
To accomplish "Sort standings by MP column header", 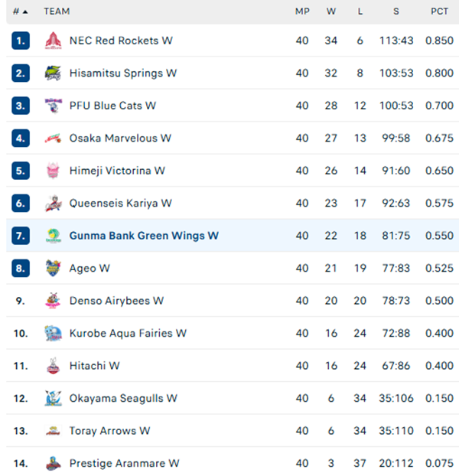I will pos(302,11).
